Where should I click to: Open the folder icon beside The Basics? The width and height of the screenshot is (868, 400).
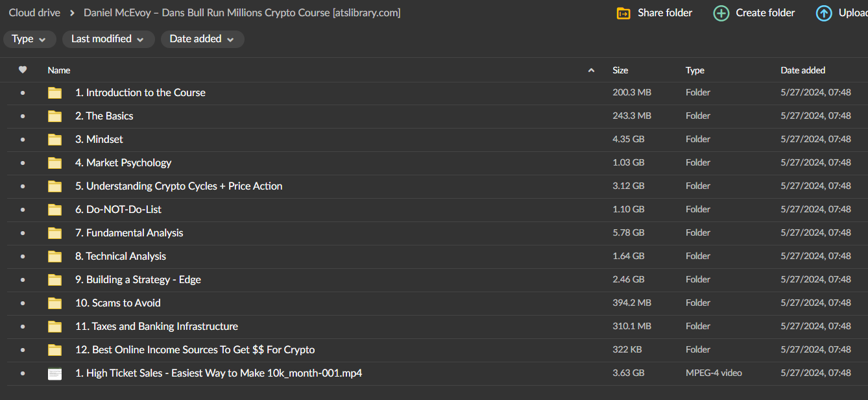(54, 116)
